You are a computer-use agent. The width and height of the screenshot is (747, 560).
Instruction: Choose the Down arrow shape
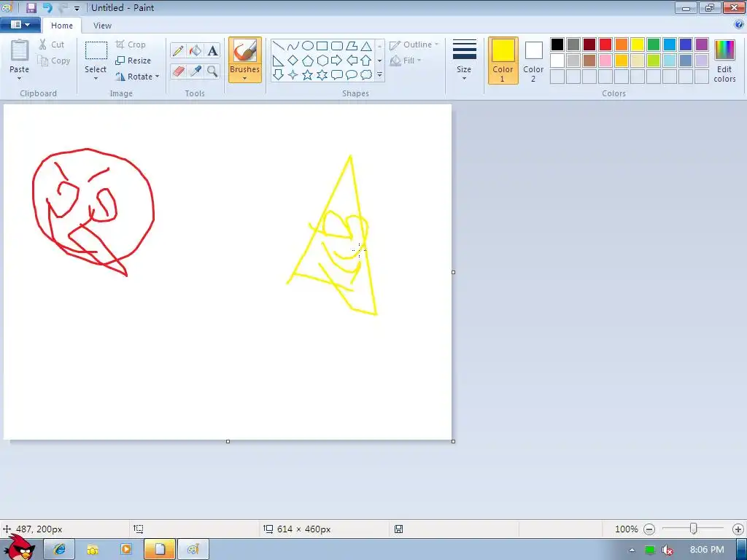point(278,75)
